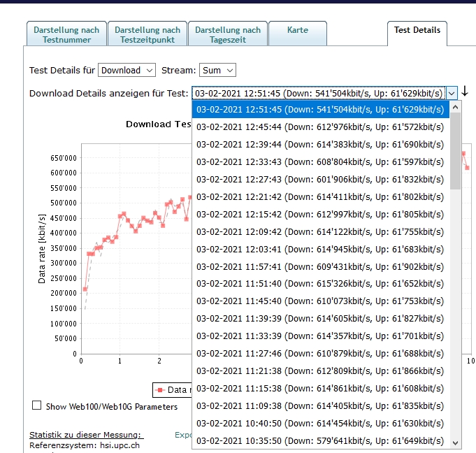This screenshot has width=476, height=453.
Task: Click scrollbar down arrow in dropdown list
Action: [456, 442]
